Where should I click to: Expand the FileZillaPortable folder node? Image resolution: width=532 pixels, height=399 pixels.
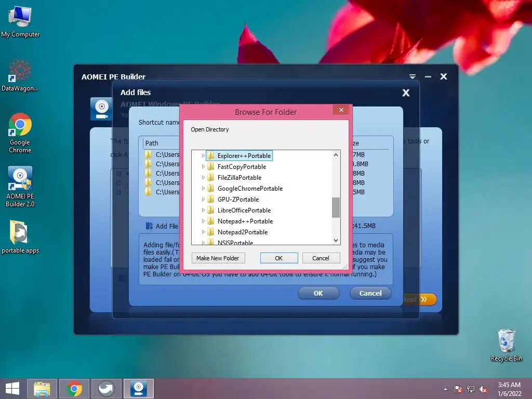click(203, 178)
